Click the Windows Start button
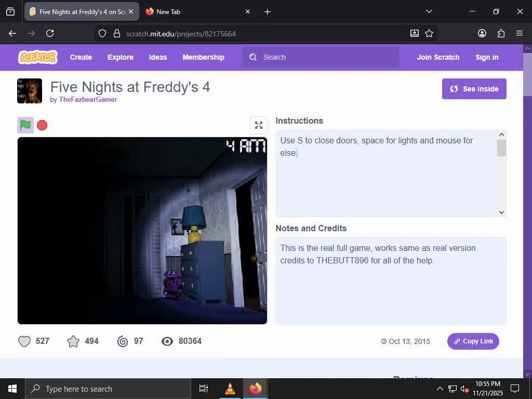Viewport: 532px width, 399px height. (12, 389)
